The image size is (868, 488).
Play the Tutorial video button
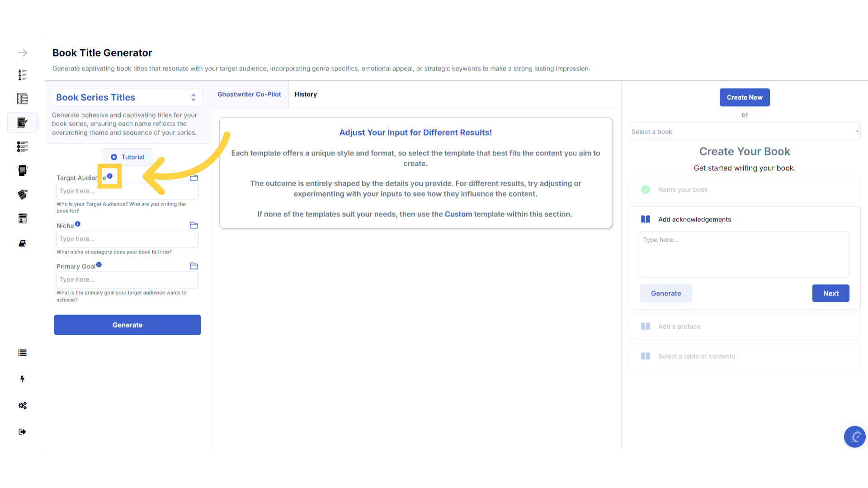click(x=127, y=157)
